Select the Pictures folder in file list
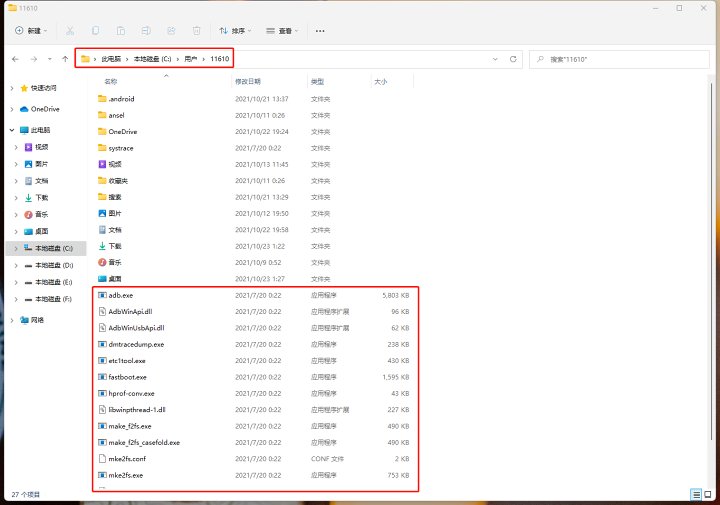 (x=255, y=213)
